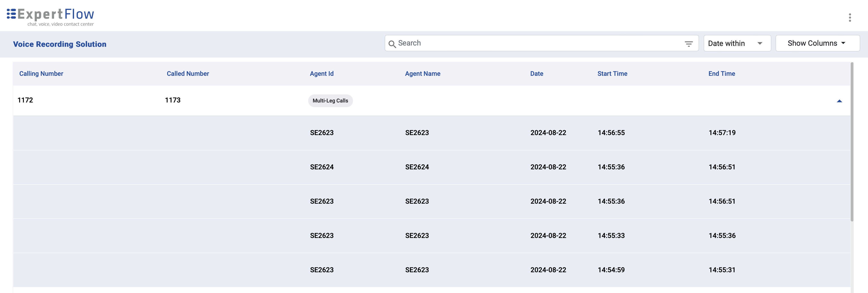Open the filter icon beside the search bar
This screenshot has height=293, width=868.
689,44
